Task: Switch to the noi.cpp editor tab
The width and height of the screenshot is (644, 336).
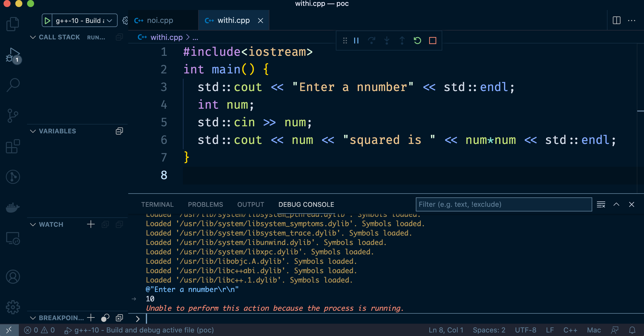Action: pyautogui.click(x=160, y=21)
